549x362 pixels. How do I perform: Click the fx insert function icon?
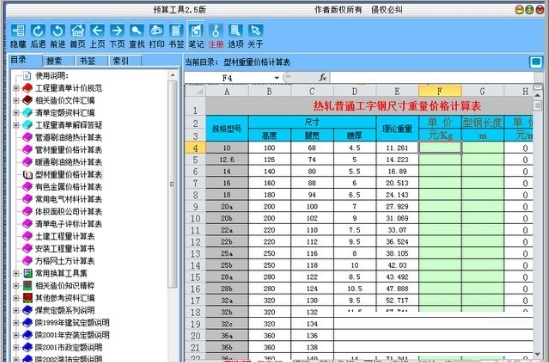point(322,77)
